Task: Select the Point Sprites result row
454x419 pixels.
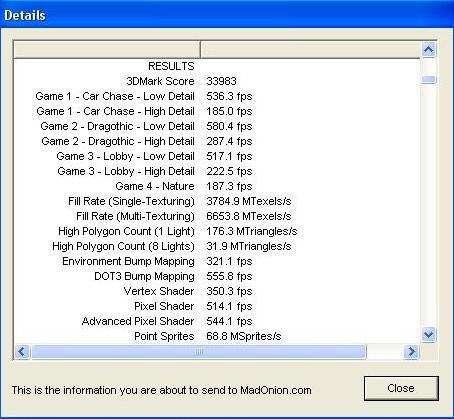Action: tap(217, 336)
